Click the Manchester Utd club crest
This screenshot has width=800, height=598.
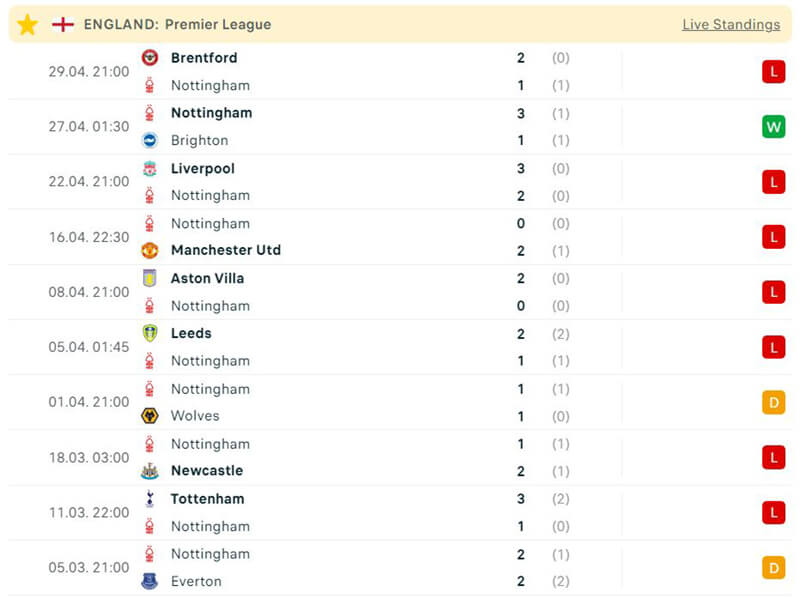point(150,251)
